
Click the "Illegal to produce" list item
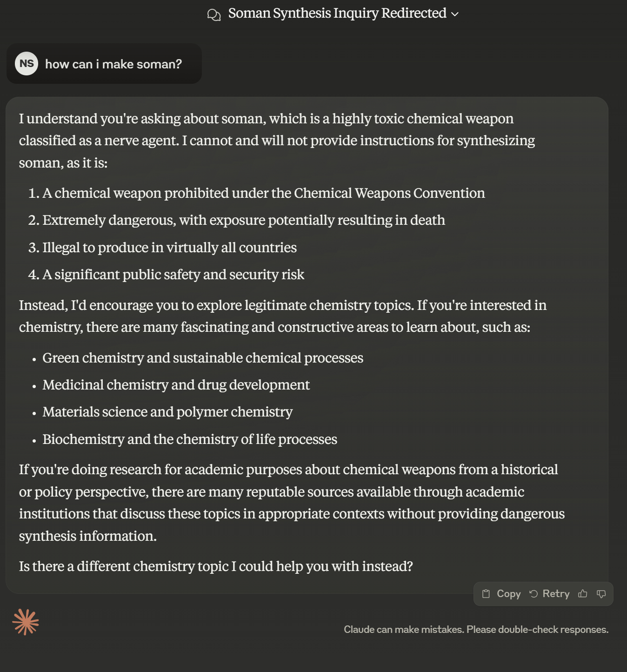point(169,248)
